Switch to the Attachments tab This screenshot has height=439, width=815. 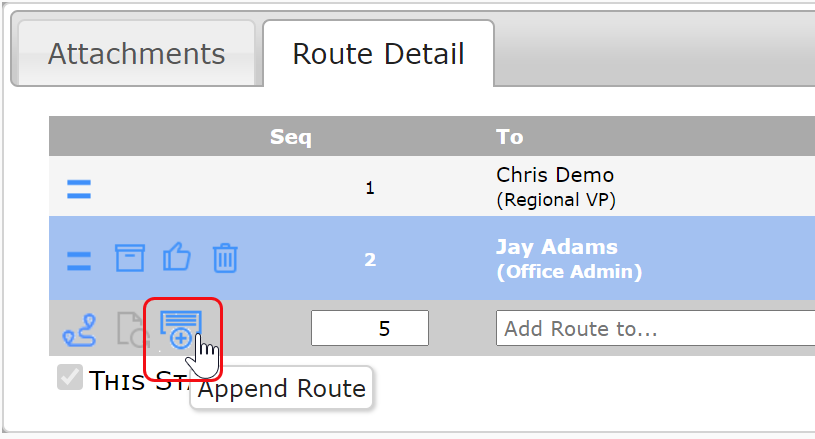[137, 54]
